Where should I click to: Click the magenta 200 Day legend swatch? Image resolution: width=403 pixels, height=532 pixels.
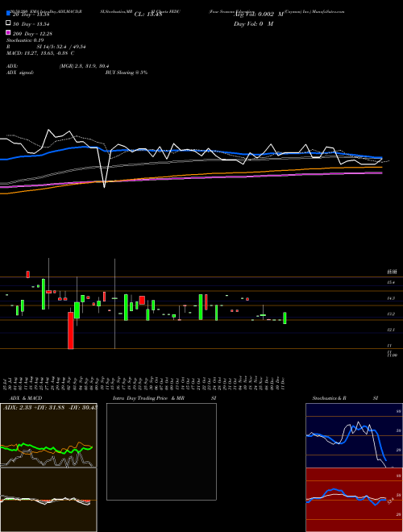tap(8, 32)
